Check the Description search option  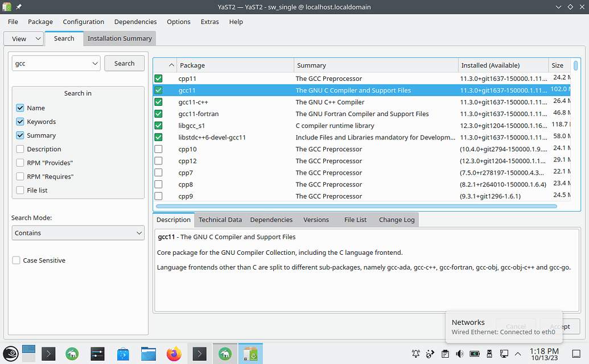20,149
